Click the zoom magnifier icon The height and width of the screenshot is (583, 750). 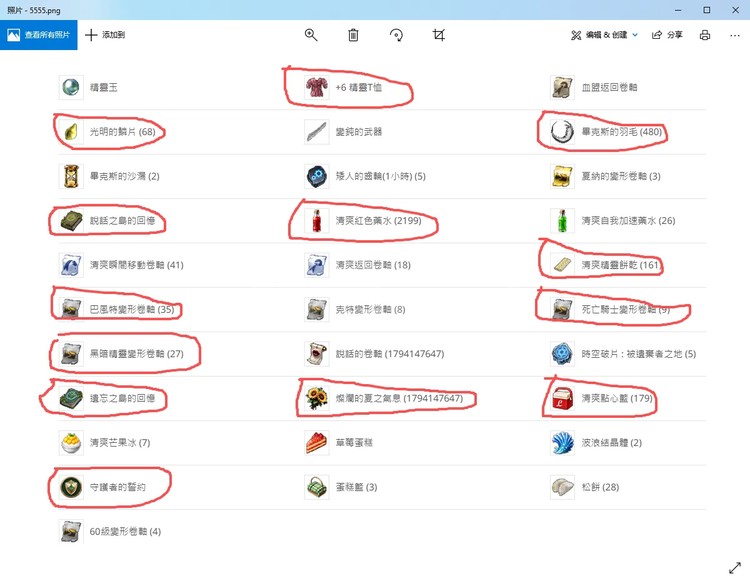(x=311, y=35)
